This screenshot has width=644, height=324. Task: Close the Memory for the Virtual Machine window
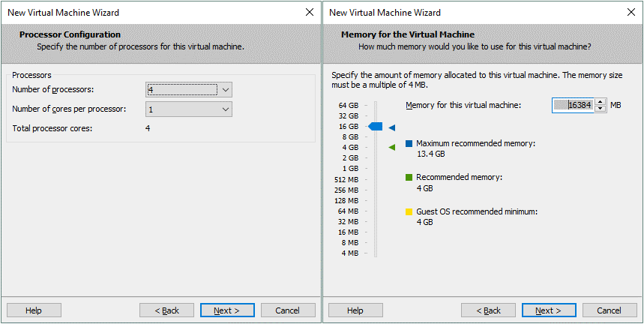pos(631,13)
